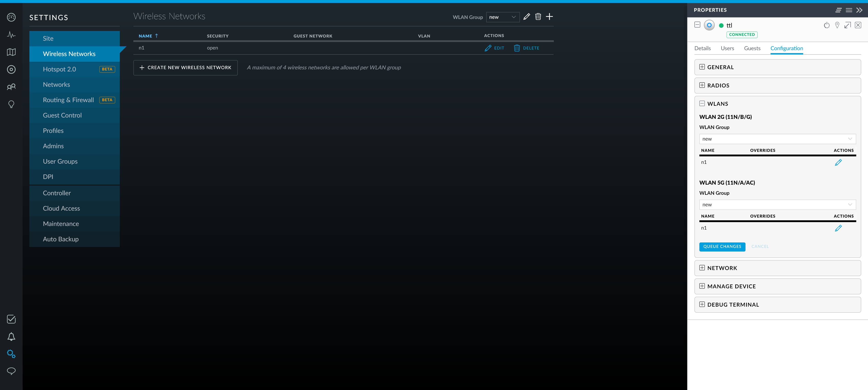Open the Insights lightbulb icon

(11, 104)
